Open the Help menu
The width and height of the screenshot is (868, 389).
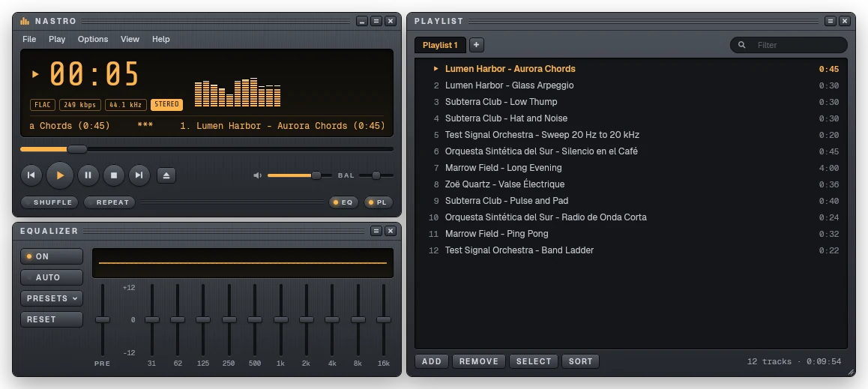pyautogui.click(x=161, y=39)
